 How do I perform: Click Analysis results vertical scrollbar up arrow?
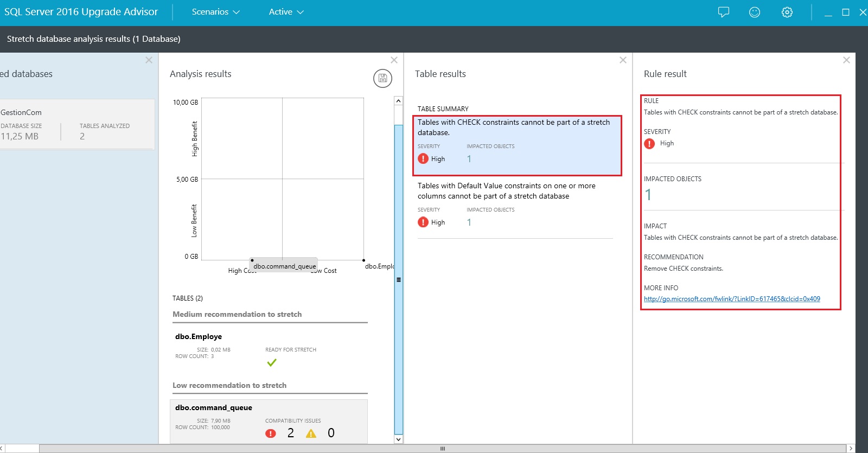pyautogui.click(x=399, y=101)
